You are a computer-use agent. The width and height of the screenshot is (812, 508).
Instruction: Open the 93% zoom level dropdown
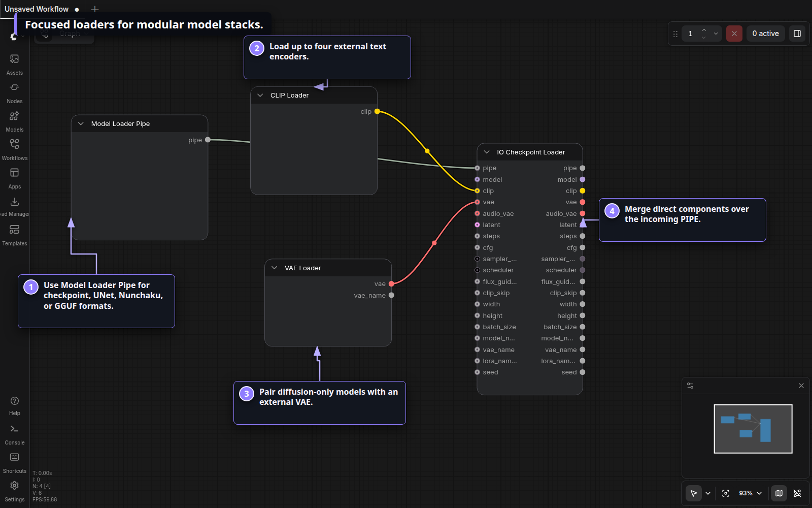[751, 493]
